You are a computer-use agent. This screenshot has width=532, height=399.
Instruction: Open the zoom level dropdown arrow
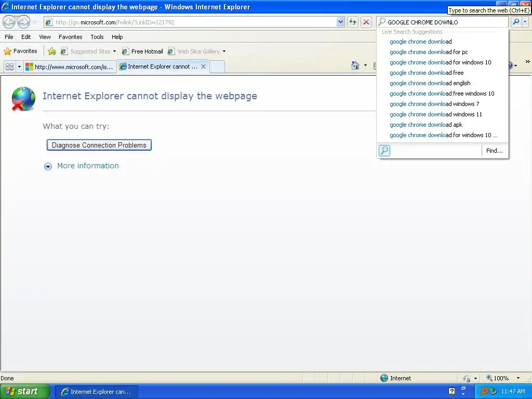point(518,378)
